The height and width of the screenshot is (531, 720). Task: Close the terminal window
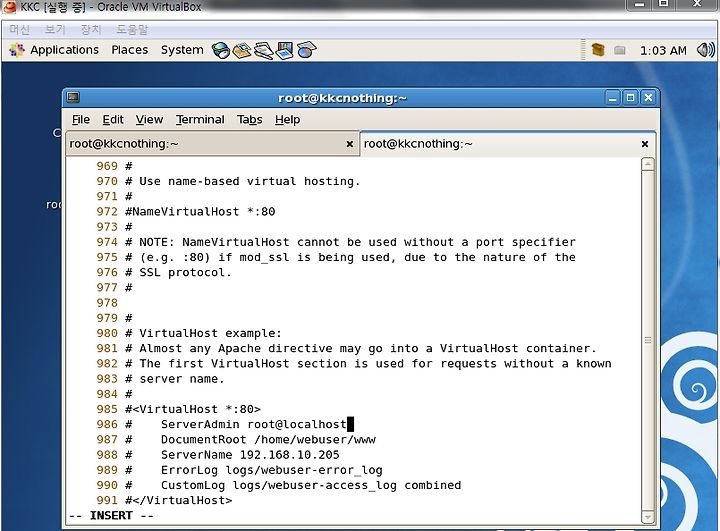click(648, 97)
